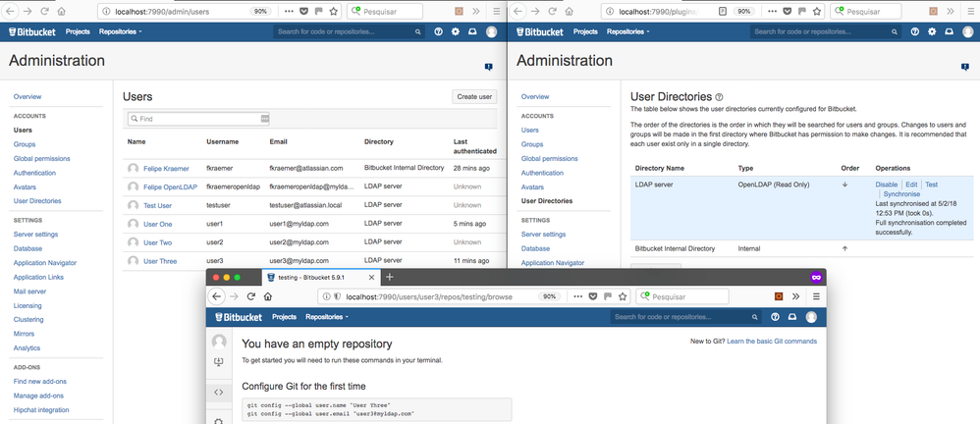Select the testing - Bitbucket 5.9.1 tab
The width and height of the screenshot is (980, 424).
tap(321, 277)
